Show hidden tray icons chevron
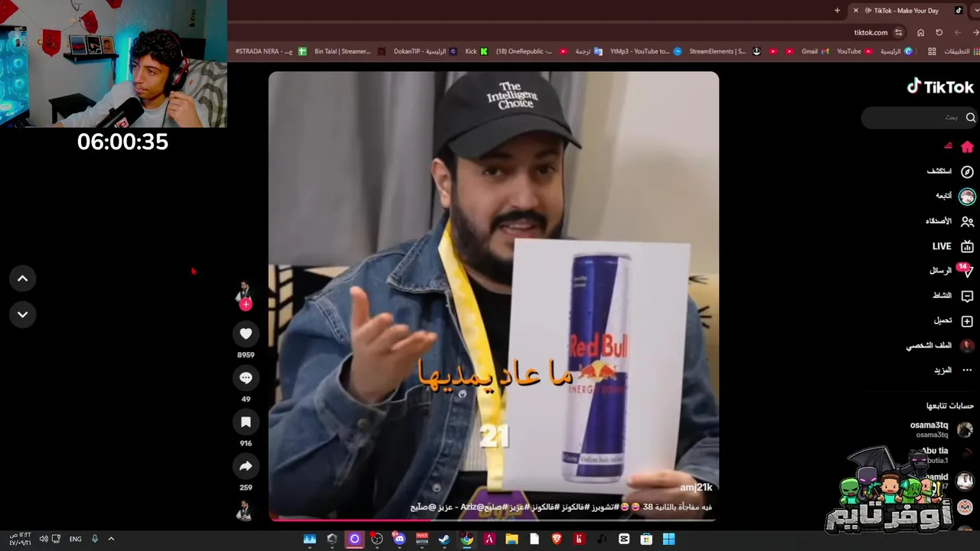 point(111,539)
